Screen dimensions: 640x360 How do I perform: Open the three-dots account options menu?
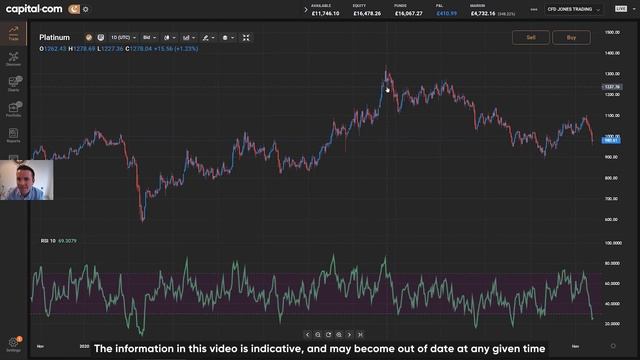[x=534, y=9]
